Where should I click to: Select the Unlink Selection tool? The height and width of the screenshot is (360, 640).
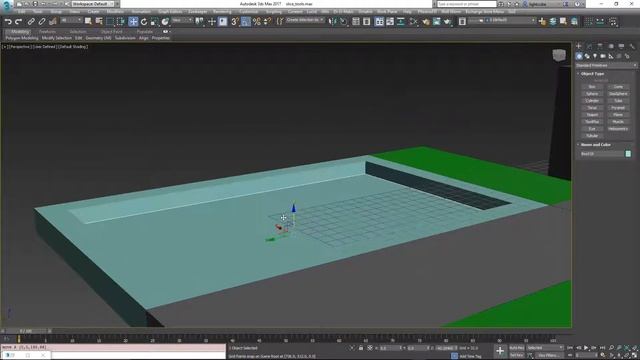click(x=42, y=22)
